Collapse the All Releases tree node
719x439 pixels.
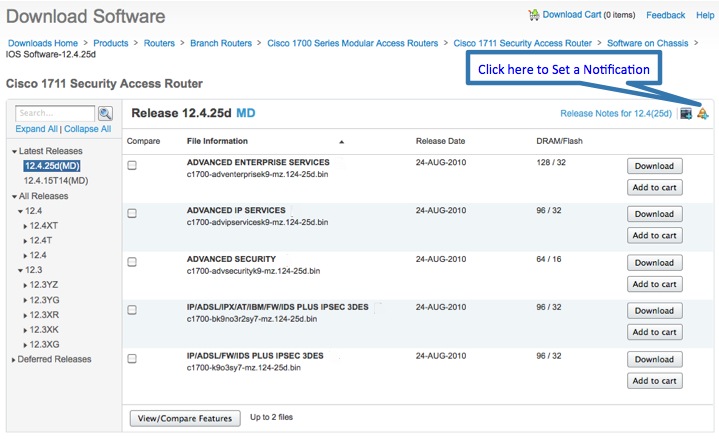click(x=14, y=196)
